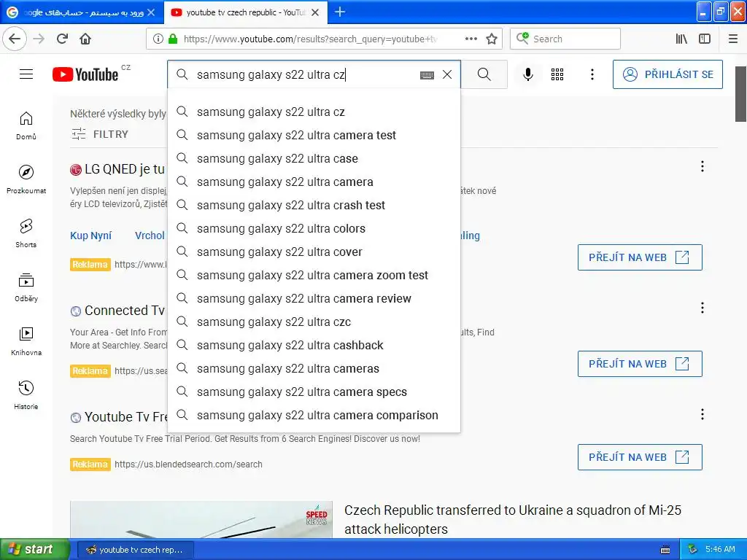The image size is (747, 560).
Task: Focus the browser address bar URL
Action: tap(309, 39)
